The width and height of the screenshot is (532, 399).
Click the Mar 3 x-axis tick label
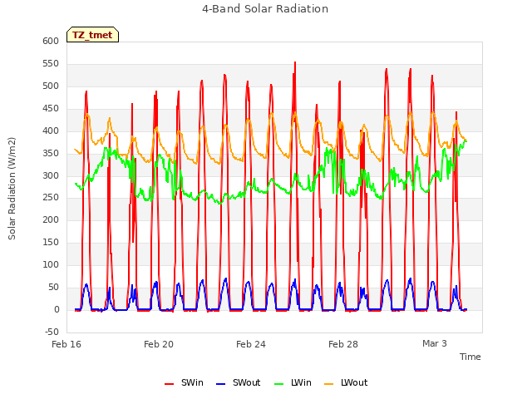tap(435, 343)
